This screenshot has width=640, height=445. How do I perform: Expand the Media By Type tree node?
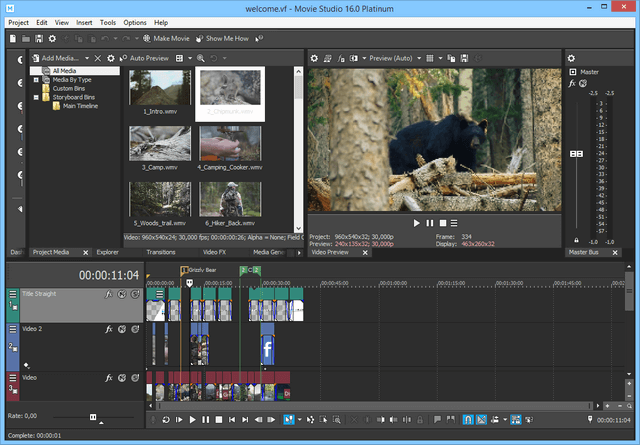point(36,80)
